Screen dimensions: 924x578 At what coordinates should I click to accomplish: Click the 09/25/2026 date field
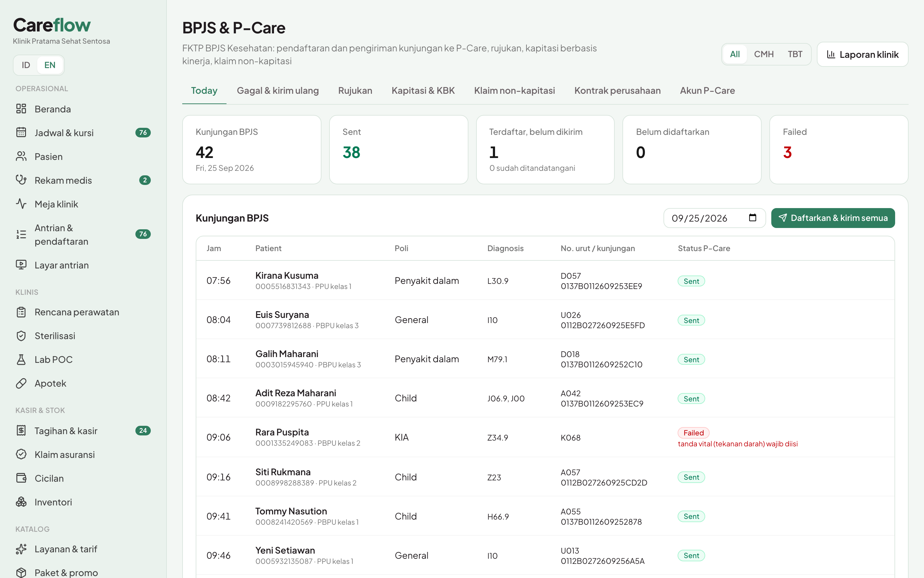pyautogui.click(x=714, y=218)
